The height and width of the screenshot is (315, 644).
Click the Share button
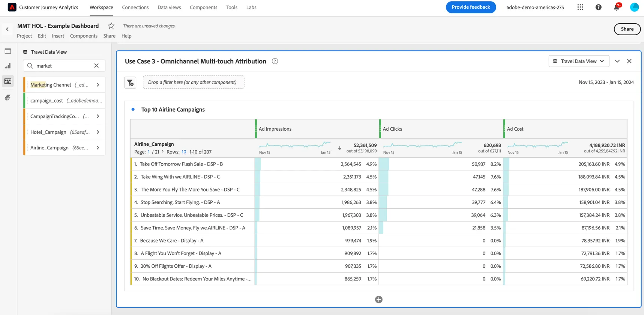coord(627,29)
